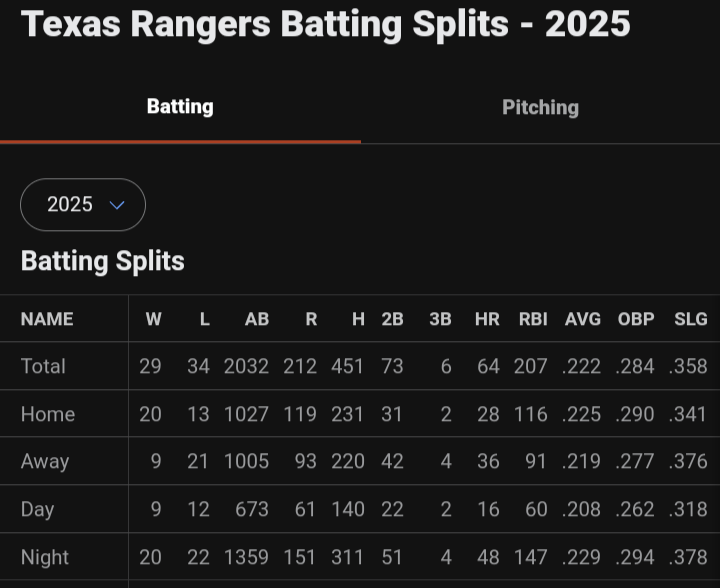Image resolution: width=720 pixels, height=588 pixels.
Task: Click the AVG column header
Action: pos(582,319)
